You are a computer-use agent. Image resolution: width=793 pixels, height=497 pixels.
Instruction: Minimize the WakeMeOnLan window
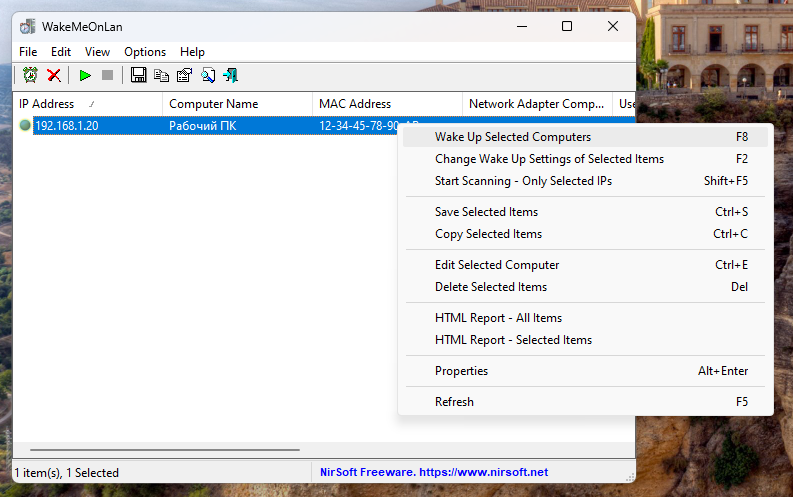pyautogui.click(x=522, y=26)
